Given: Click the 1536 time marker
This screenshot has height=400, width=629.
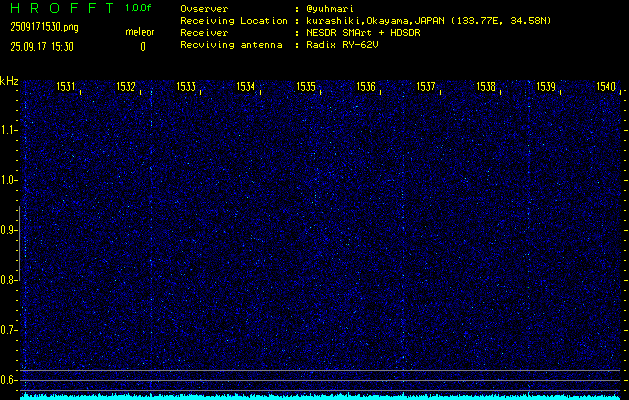Looking at the screenshot, I should [366, 87].
